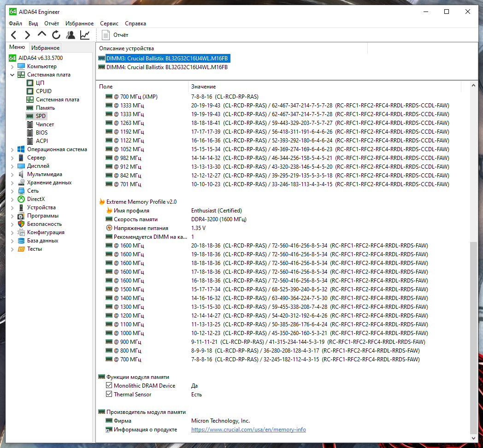This screenshot has width=483, height=448.
Task: Click the BIOS chip icon
Action: click(30, 133)
